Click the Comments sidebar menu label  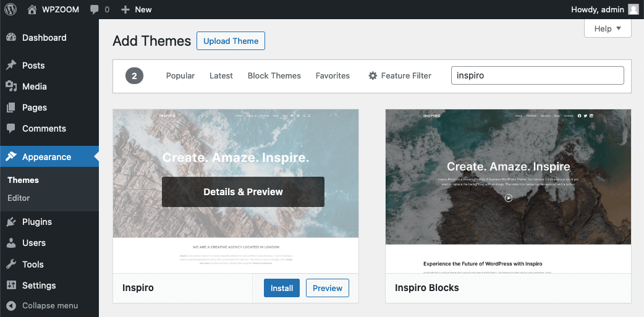tap(44, 129)
